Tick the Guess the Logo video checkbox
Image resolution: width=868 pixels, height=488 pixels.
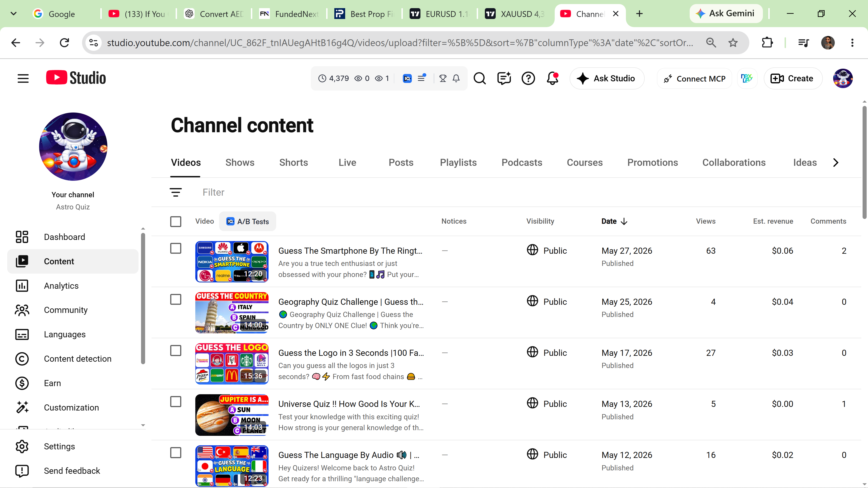(x=176, y=351)
